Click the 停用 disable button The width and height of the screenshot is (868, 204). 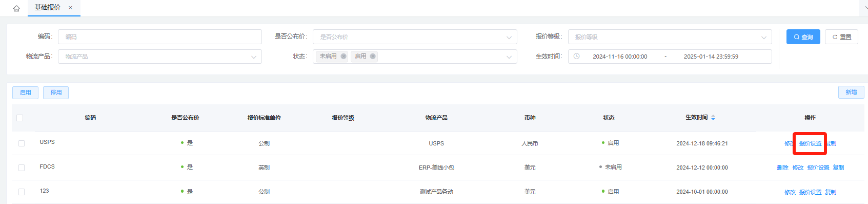click(56, 92)
